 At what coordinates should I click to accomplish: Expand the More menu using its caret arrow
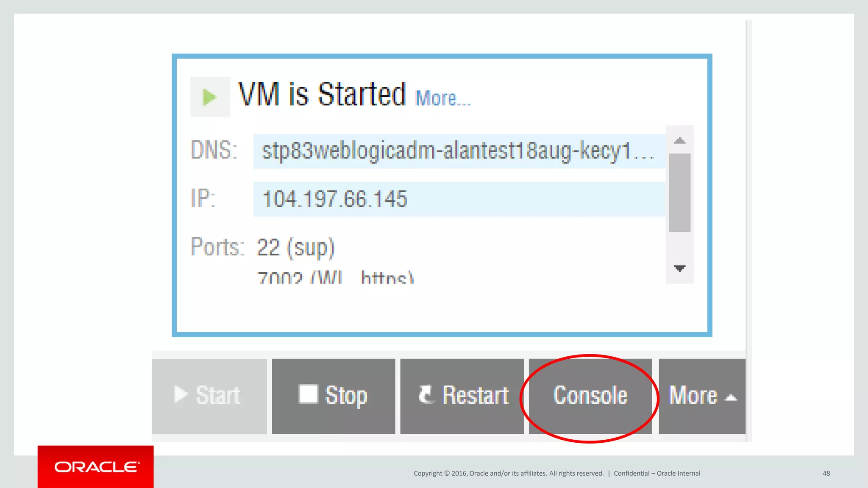731,398
